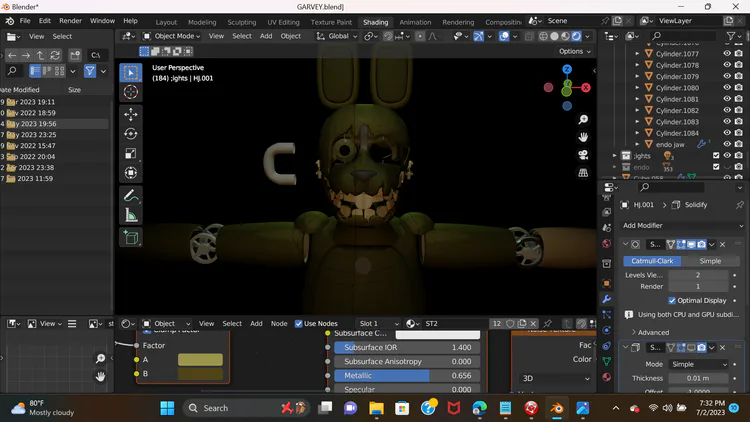
Task: Select the Rotate tool
Action: pos(131,134)
